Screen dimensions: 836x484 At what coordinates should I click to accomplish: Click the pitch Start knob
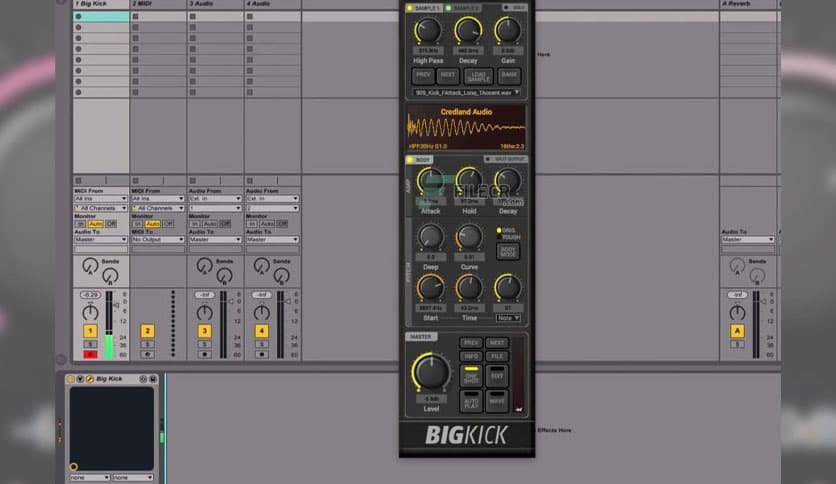click(430, 287)
